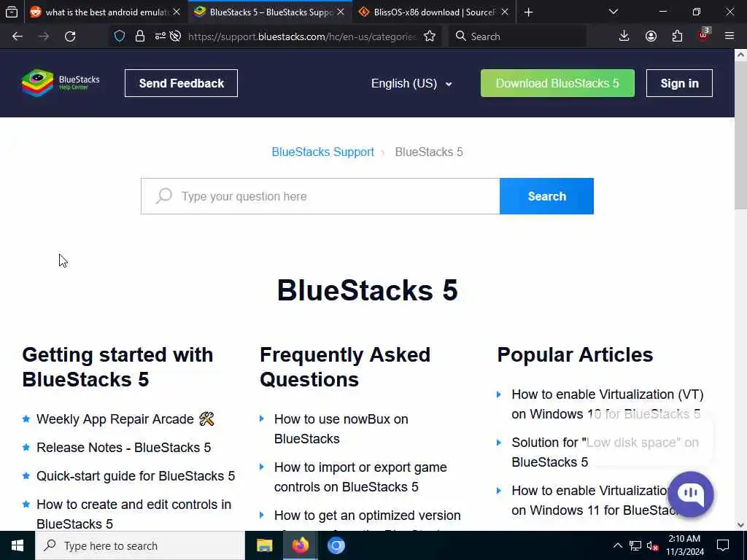Open Firefox account icon
This screenshot has height=560, width=747.
click(x=651, y=36)
